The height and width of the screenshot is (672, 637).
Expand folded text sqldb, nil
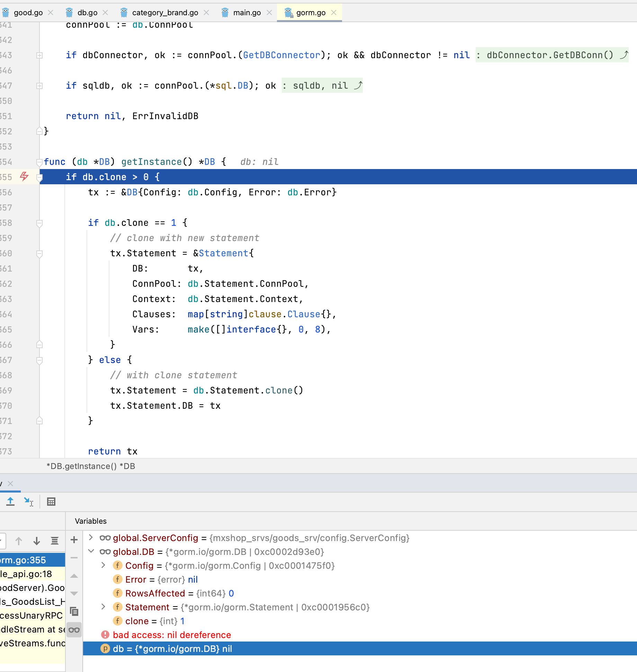click(322, 86)
